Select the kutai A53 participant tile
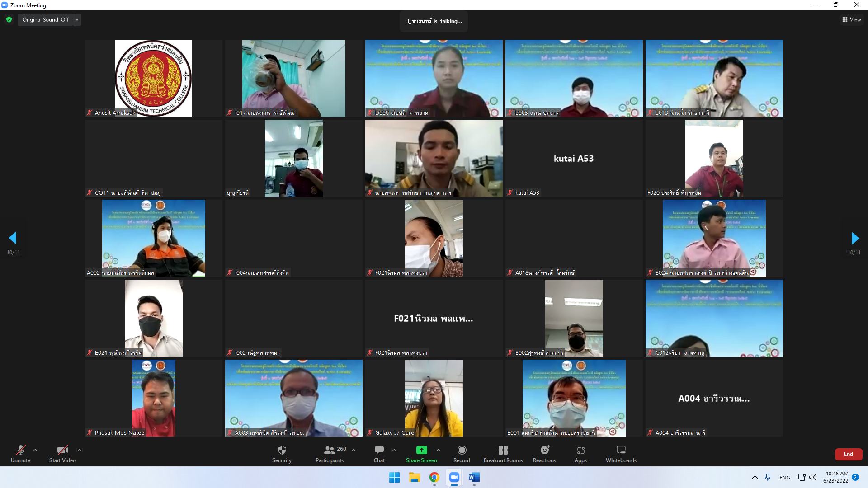Screen dimensions: 868x488 coord(573,158)
